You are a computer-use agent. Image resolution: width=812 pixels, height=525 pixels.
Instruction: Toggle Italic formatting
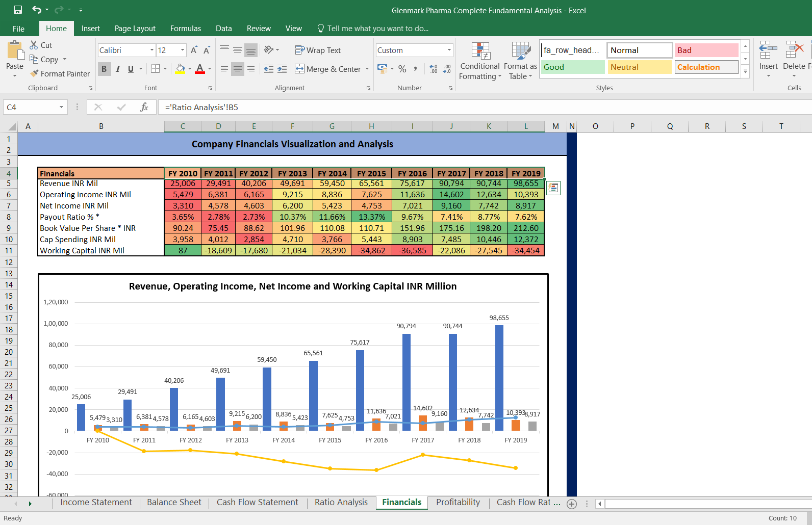(x=118, y=69)
